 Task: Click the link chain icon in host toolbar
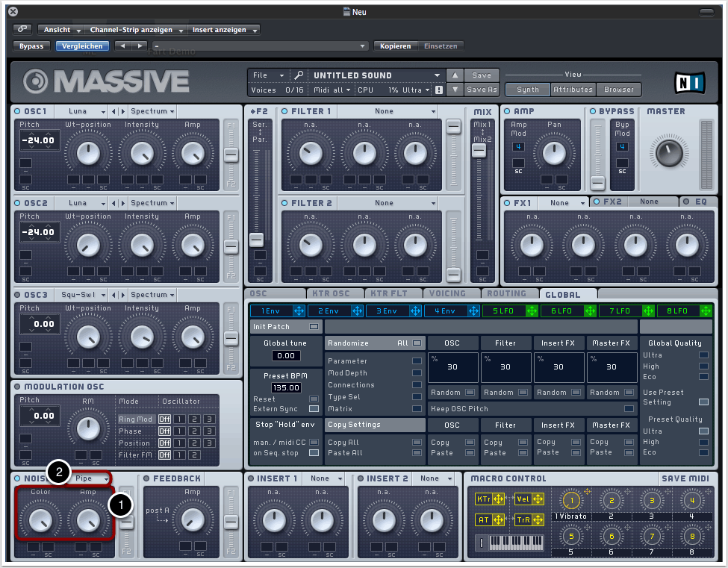22,29
